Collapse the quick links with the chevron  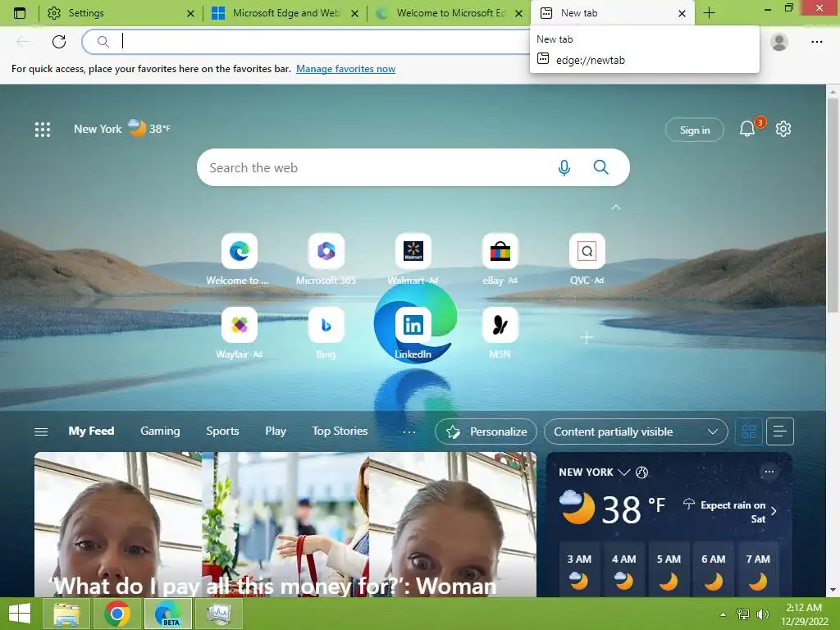click(616, 207)
